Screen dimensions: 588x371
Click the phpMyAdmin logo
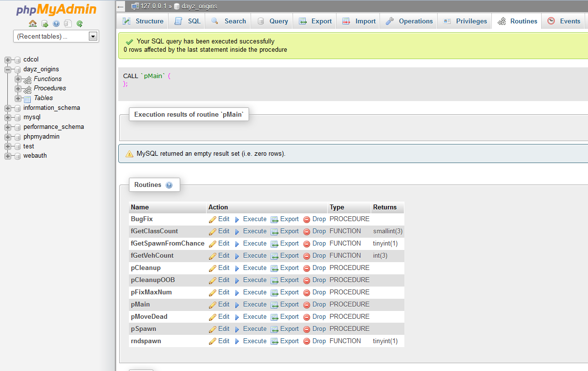(57, 10)
